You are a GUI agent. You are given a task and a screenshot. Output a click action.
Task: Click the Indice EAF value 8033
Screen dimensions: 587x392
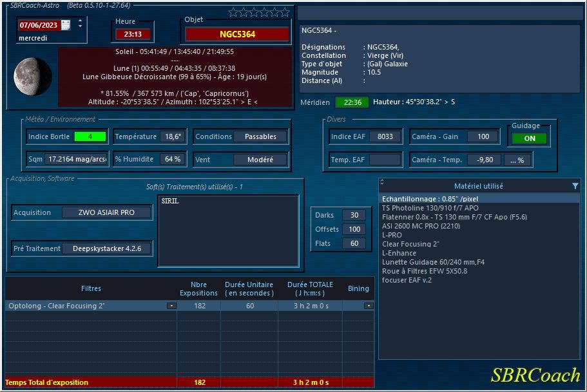pyautogui.click(x=385, y=136)
